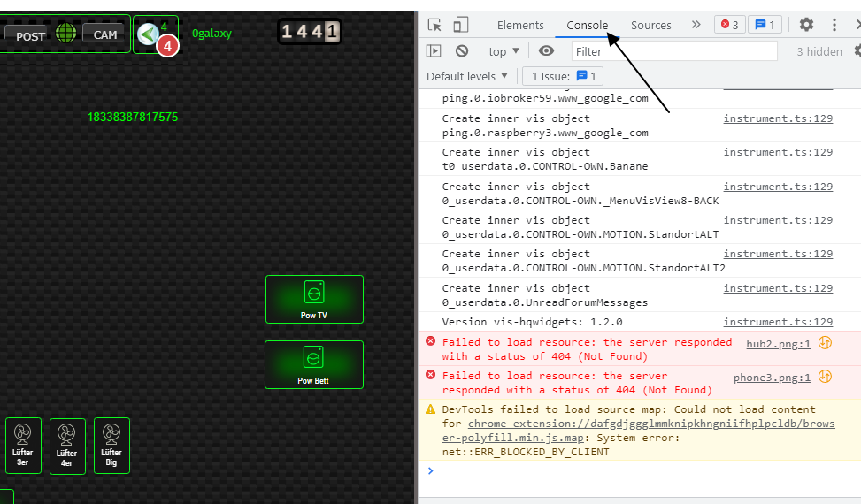
Task: Click the 3 hidden messages label
Action: (819, 51)
